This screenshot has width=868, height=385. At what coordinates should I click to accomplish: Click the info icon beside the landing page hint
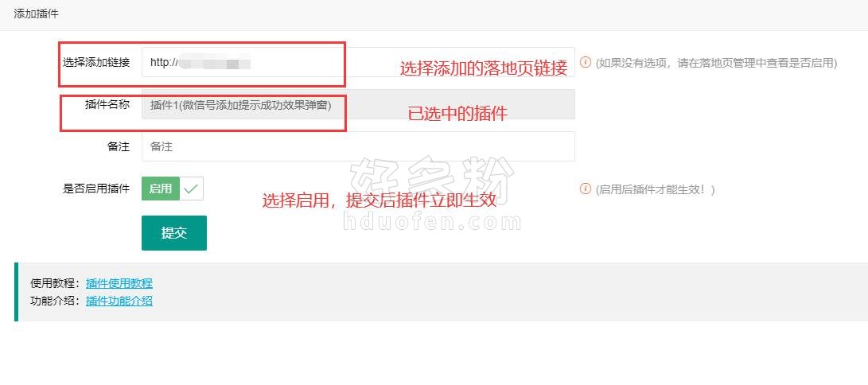(585, 62)
